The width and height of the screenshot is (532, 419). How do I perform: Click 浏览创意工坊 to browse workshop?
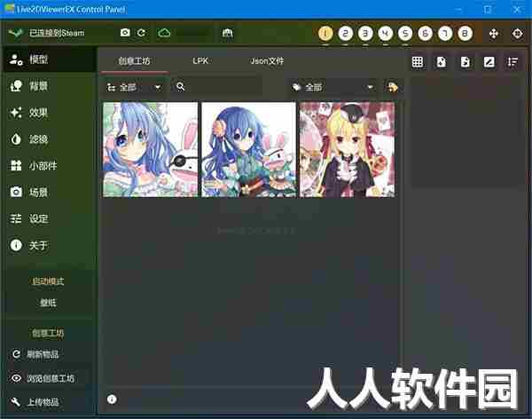[x=49, y=378]
